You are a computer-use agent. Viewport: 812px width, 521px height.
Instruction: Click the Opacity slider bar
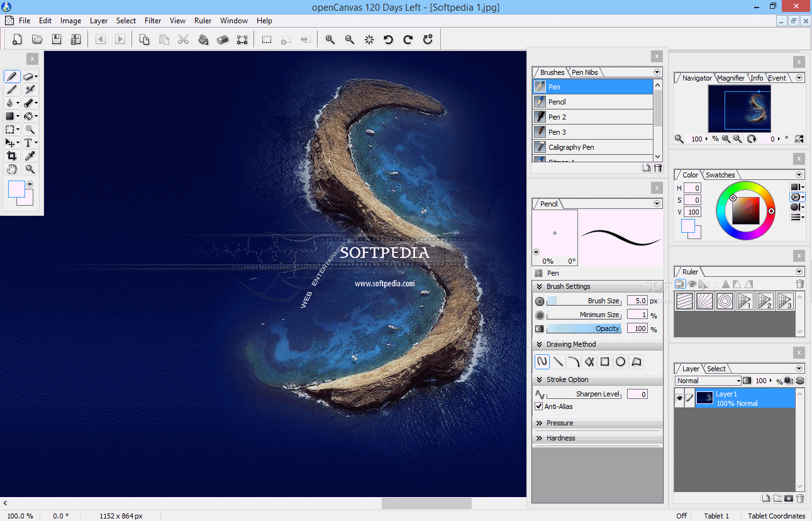click(584, 328)
